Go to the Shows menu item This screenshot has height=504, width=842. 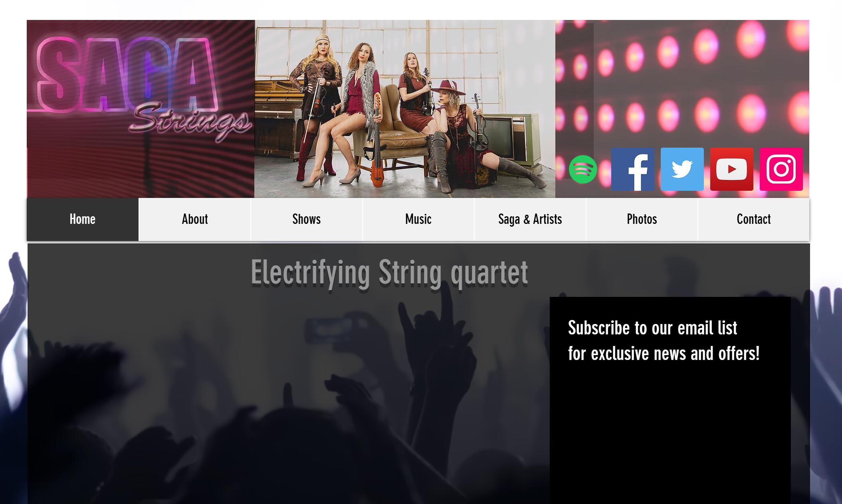pyautogui.click(x=307, y=219)
